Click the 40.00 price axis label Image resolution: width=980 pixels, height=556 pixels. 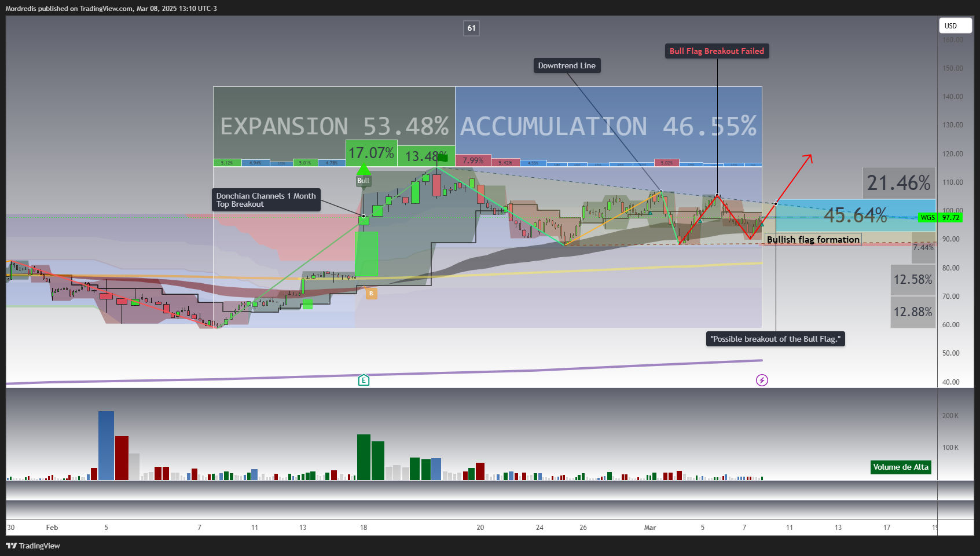point(951,382)
